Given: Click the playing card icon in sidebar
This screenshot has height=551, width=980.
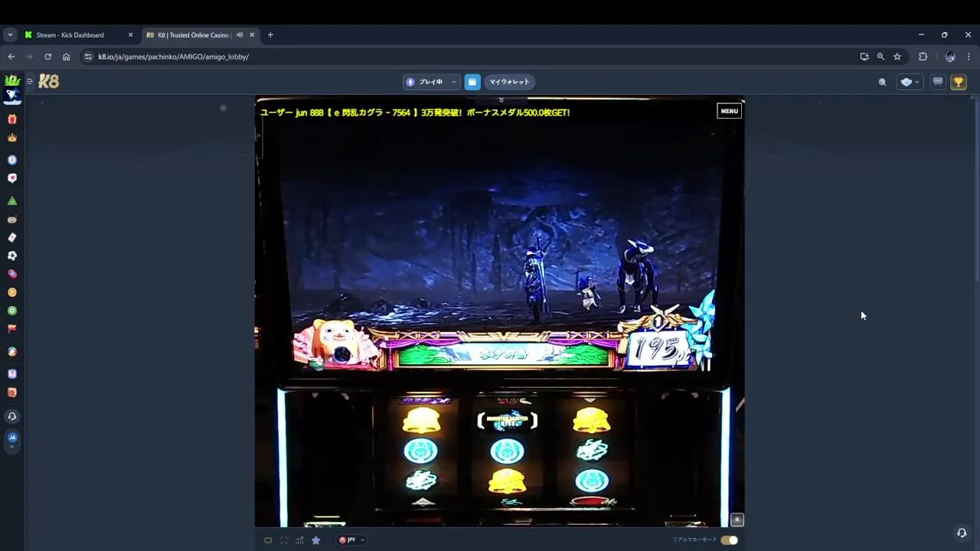Looking at the screenshot, I should point(11,237).
